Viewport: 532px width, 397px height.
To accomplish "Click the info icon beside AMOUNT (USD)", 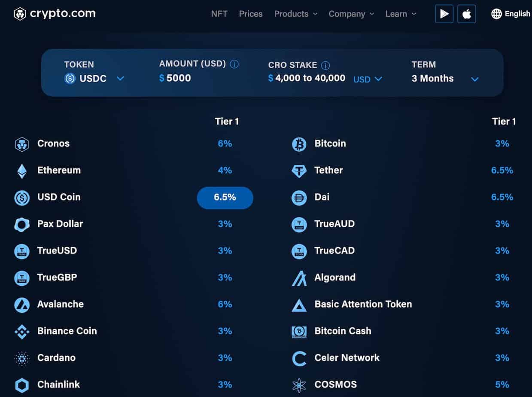I will coord(234,64).
